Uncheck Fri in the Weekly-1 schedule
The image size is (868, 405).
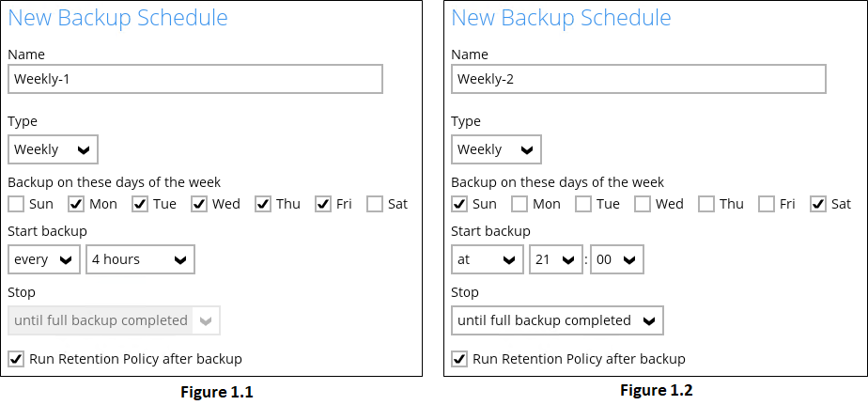(x=323, y=205)
